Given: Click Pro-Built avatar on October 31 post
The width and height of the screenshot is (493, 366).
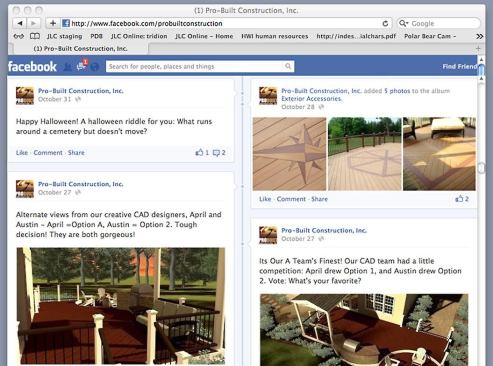Looking at the screenshot, I should 25,96.
